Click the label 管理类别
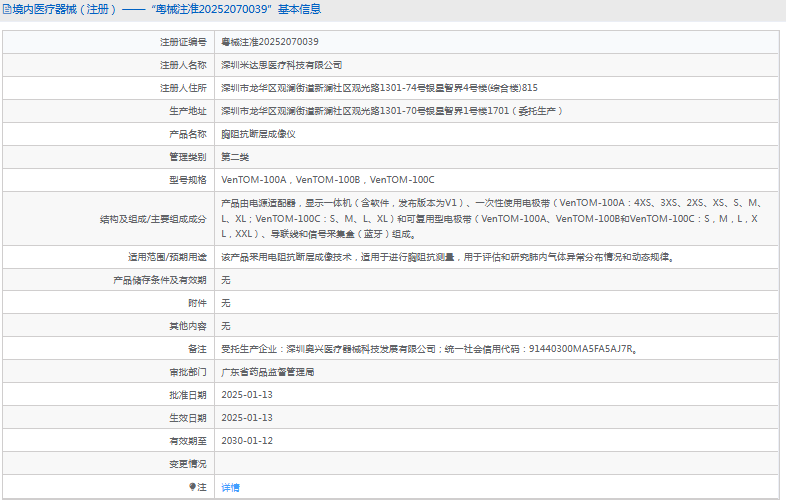The width and height of the screenshot is (786, 504). [x=187, y=157]
